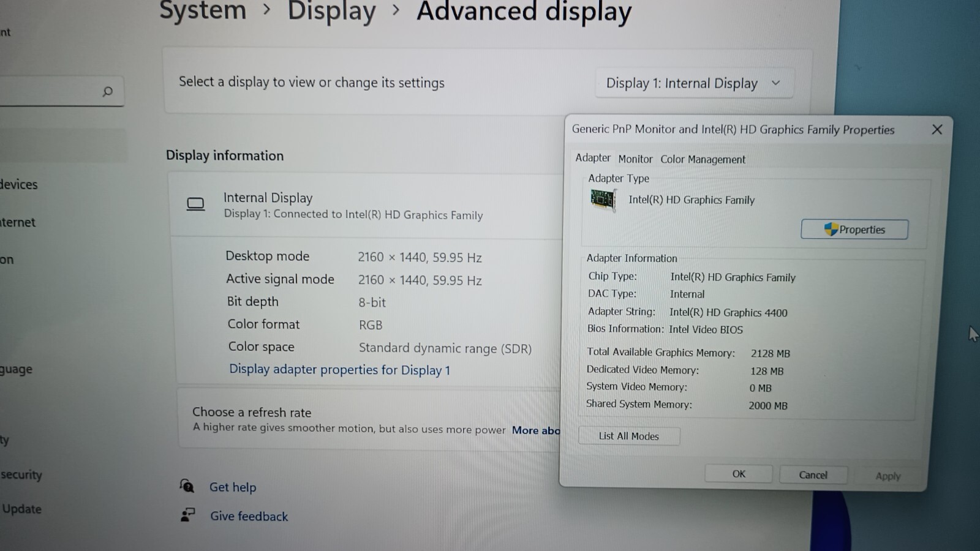This screenshot has width=980, height=551.
Task: Click the Desktop mode value 2160 × 1440, 59.95 Hz
Action: 420,257
